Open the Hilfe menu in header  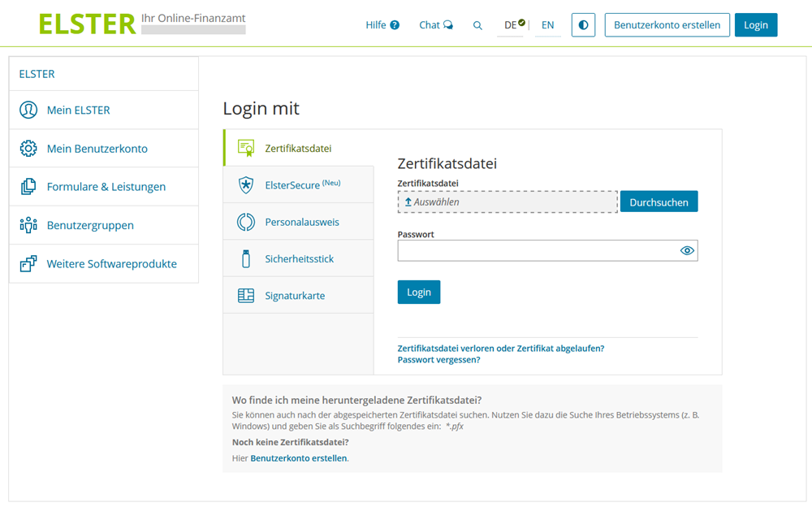click(382, 25)
